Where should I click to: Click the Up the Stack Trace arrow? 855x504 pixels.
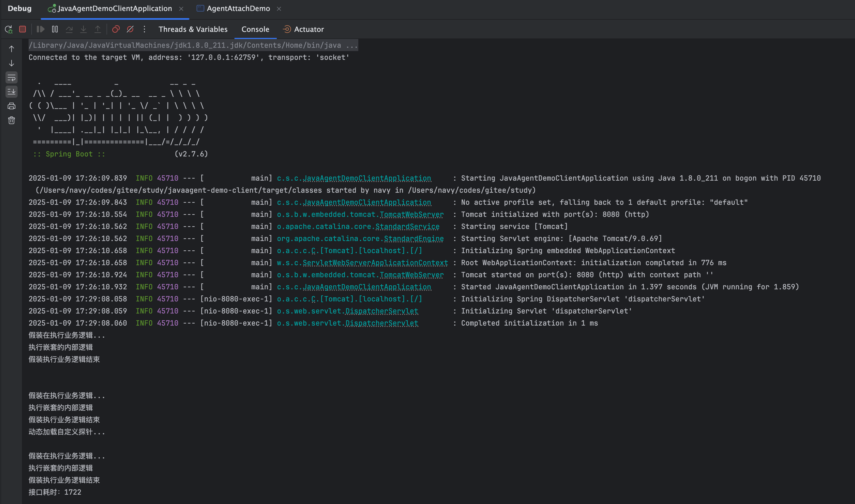[x=12, y=49]
